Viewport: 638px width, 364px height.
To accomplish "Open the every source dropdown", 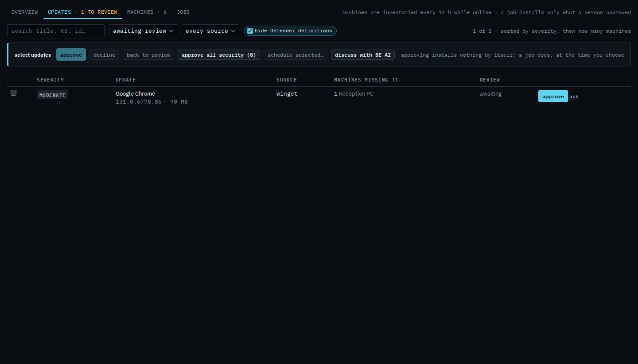I will [x=210, y=31].
